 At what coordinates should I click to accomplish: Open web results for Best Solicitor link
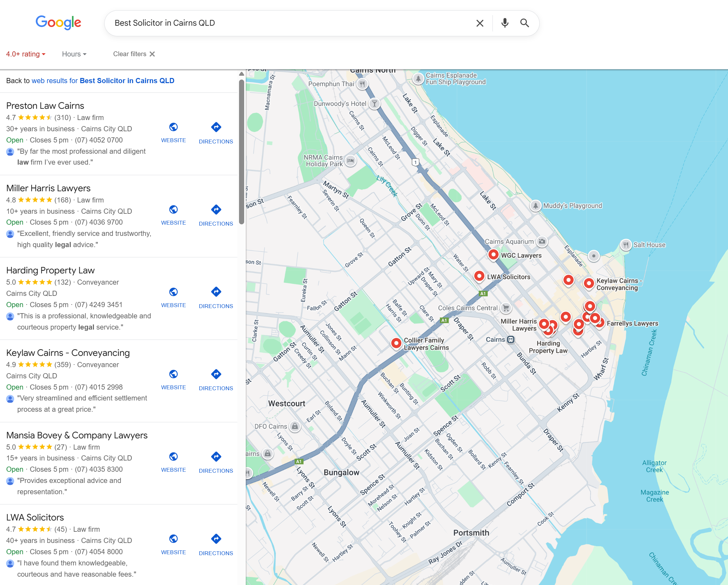pos(103,81)
